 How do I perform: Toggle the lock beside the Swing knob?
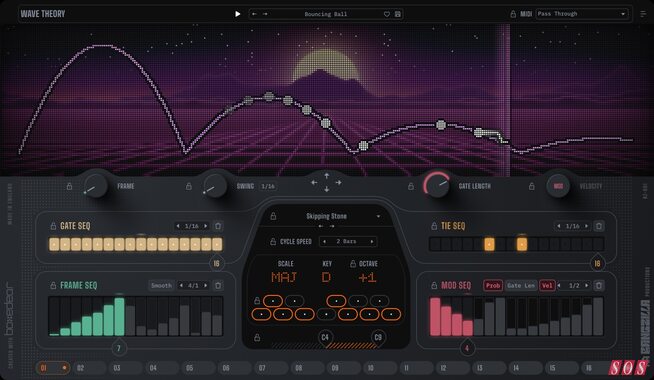(x=189, y=186)
